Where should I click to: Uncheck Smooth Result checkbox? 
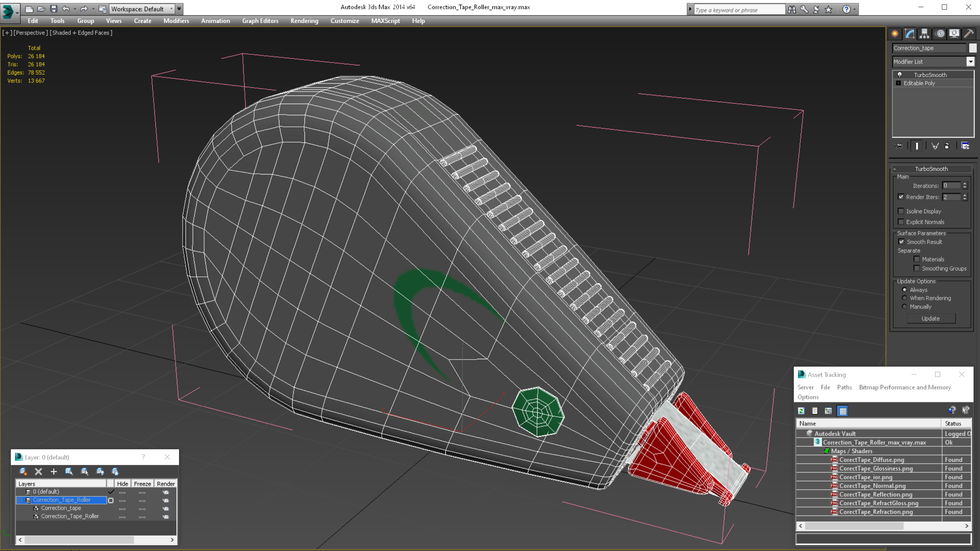coord(901,242)
